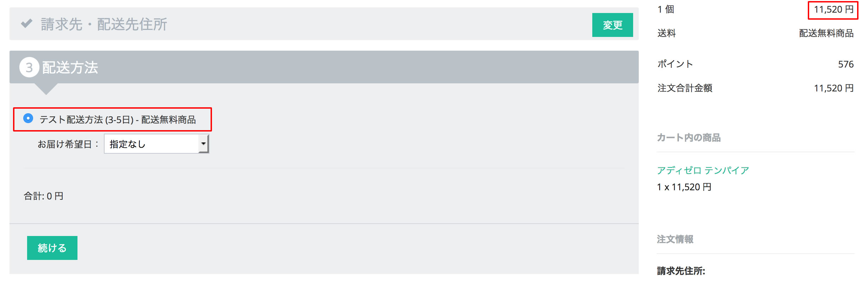The width and height of the screenshot is (868, 281).
Task: Click the checkmark icon beside 請求先・配送先住所
Action: (x=27, y=24)
